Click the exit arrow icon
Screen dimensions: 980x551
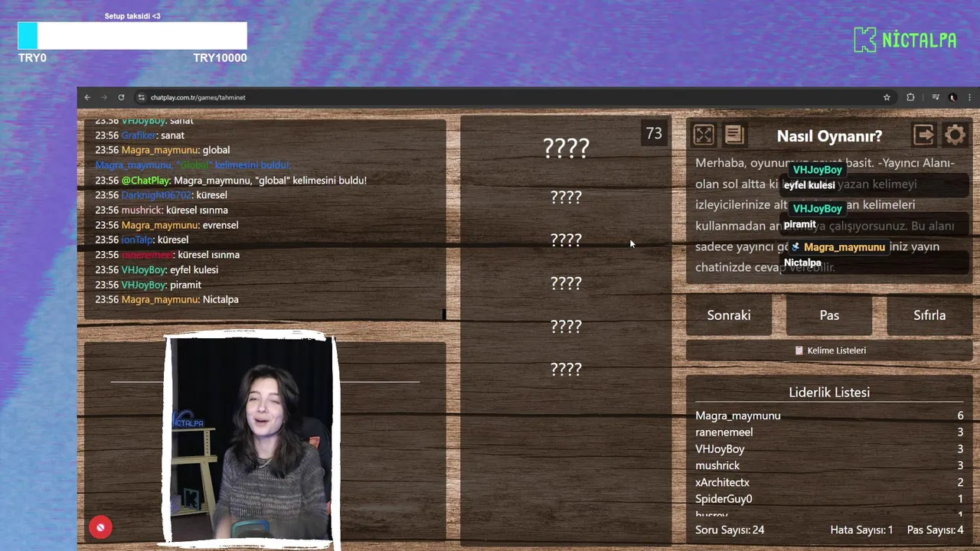[924, 135]
